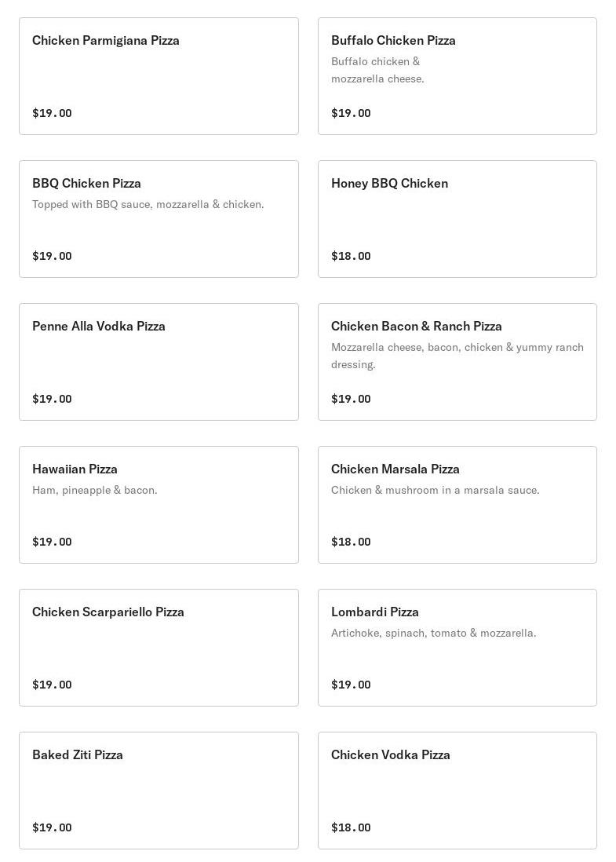Click the Chicken Marsala mushroom sauce description
This screenshot has width=616, height=862.
[x=435, y=490]
